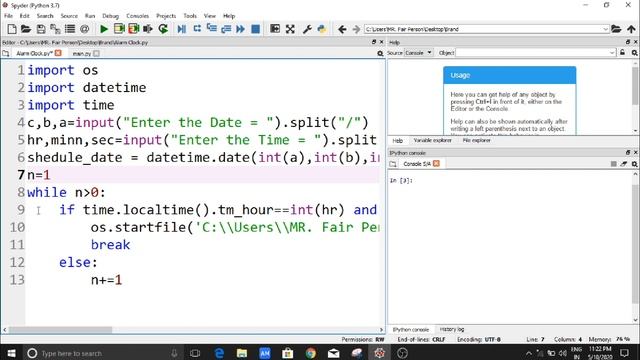The image size is (640, 360).
Task: Open the Source menu
Action: pyautogui.click(x=69, y=16)
